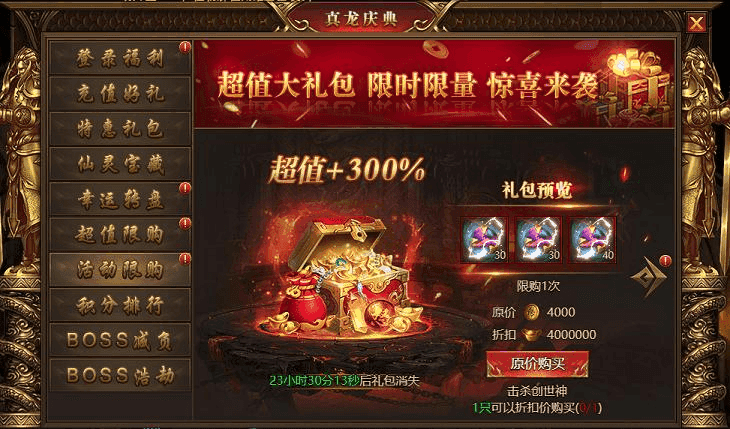Click the first gift preview item icon
Screen dimensions: 730x429
[x=484, y=239]
